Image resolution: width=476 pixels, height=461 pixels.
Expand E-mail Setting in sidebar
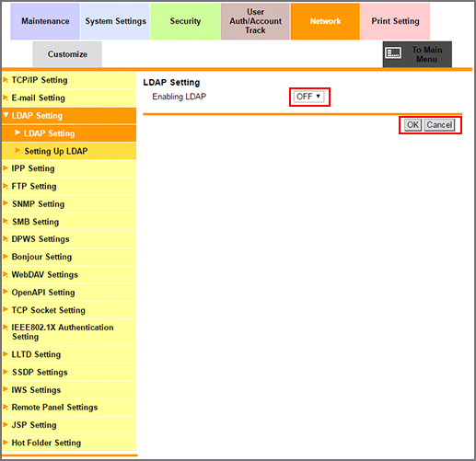[x=69, y=98]
